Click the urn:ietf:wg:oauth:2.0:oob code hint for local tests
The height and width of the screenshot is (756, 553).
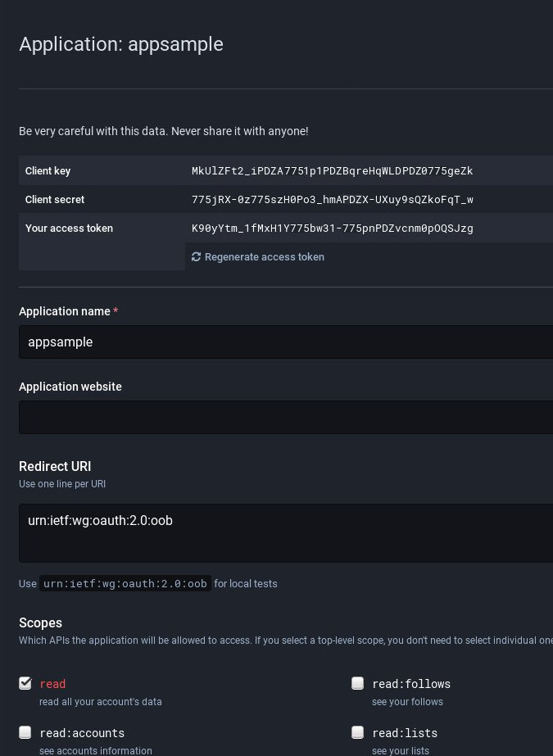[x=125, y=584]
